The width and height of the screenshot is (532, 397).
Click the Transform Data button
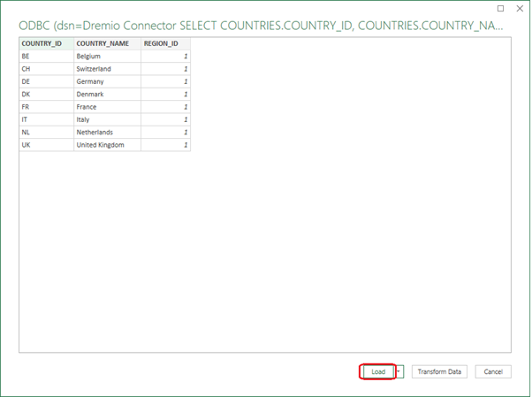pyautogui.click(x=440, y=372)
